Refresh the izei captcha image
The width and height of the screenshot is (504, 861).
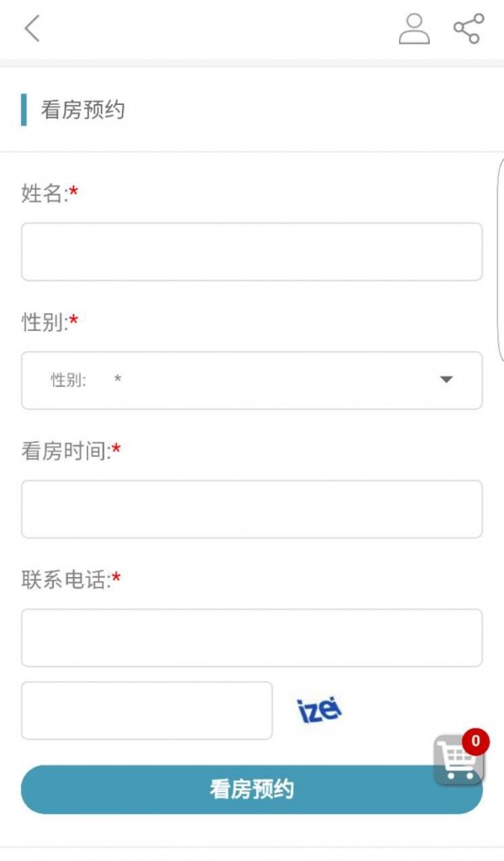click(320, 711)
